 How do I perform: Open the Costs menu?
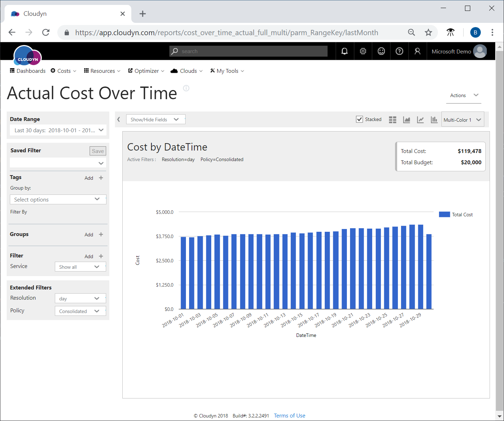pyautogui.click(x=64, y=71)
